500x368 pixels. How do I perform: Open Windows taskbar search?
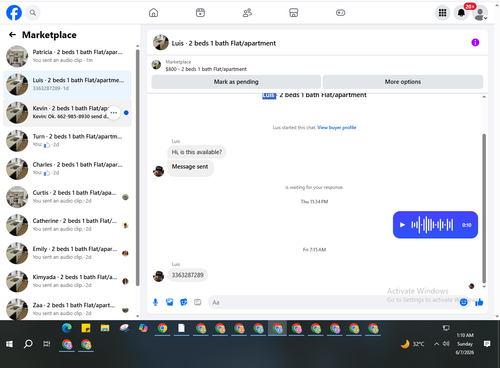click(x=28, y=344)
